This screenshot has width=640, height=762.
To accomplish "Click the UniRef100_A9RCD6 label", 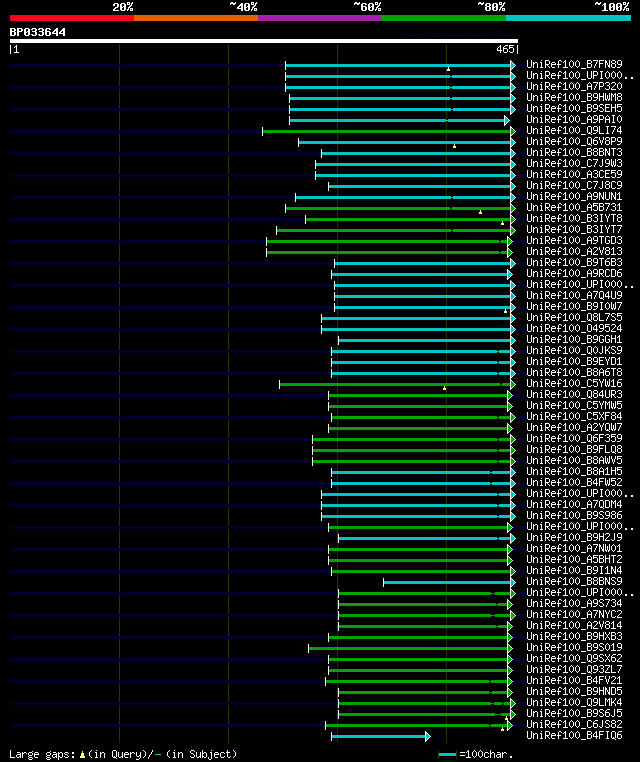I will [x=574, y=274].
